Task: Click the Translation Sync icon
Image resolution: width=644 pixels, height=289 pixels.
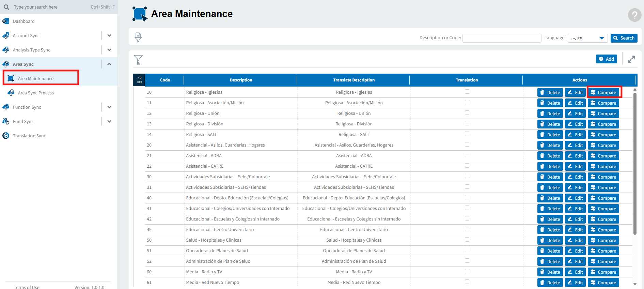Action: 6,136
